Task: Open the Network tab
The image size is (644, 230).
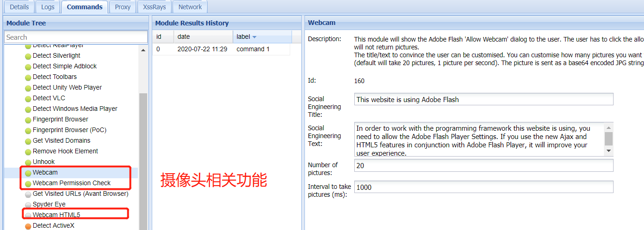Action: (190, 7)
